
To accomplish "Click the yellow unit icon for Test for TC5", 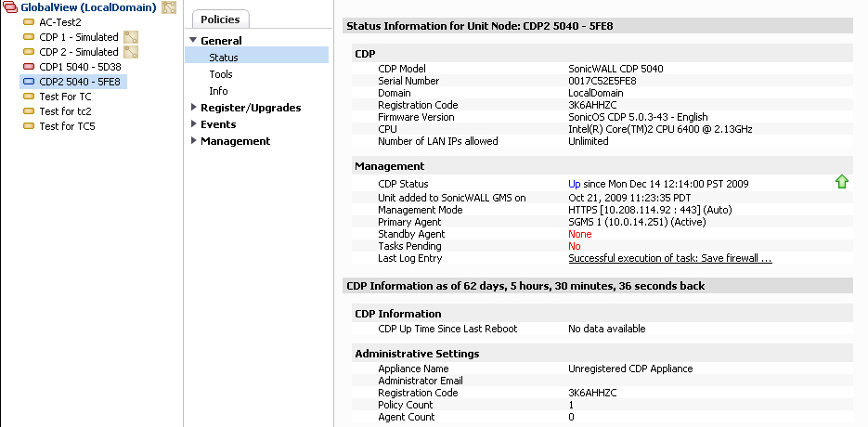I will tap(29, 126).
